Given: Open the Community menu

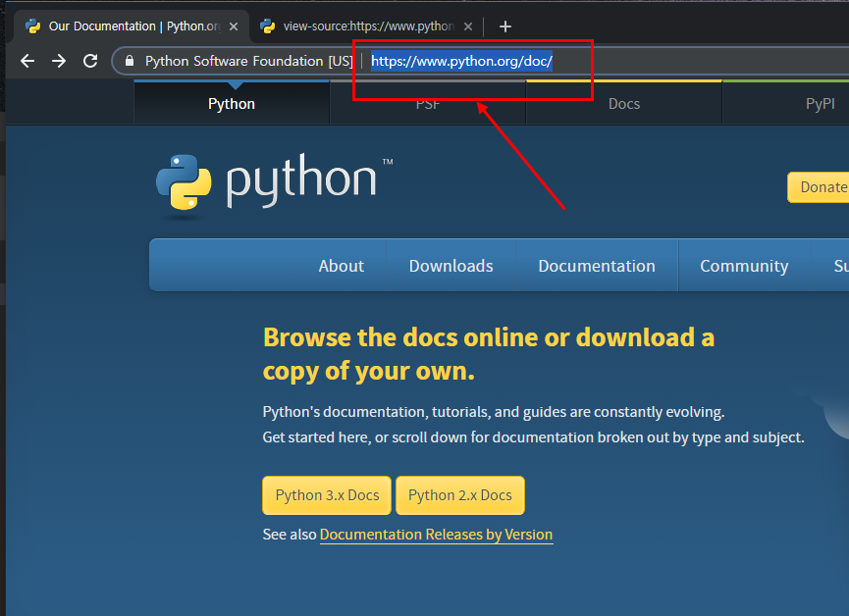Looking at the screenshot, I should pyautogui.click(x=744, y=266).
